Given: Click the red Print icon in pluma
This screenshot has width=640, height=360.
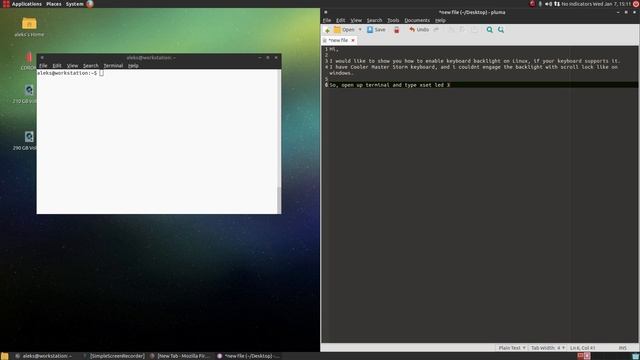Looking at the screenshot, I should pyautogui.click(x=396, y=30).
